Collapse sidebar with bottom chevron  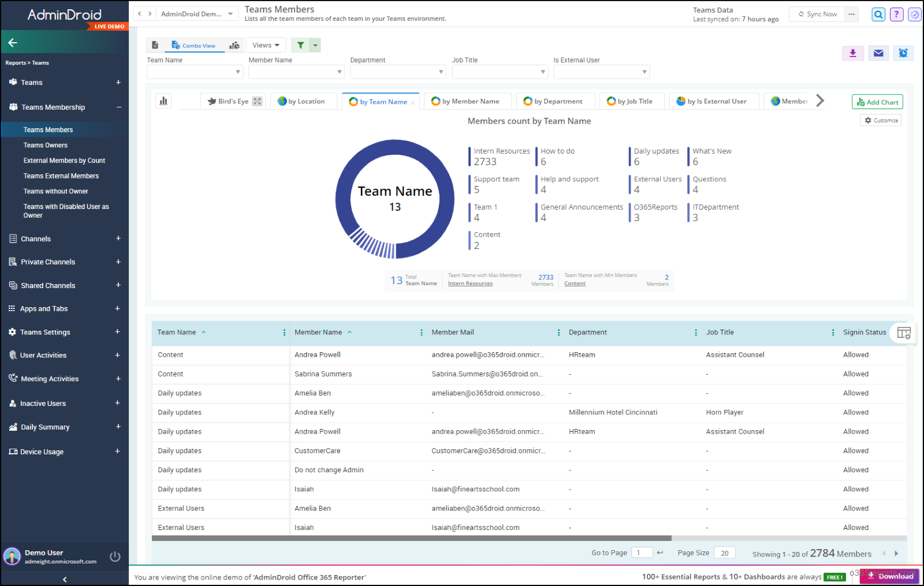click(65, 579)
